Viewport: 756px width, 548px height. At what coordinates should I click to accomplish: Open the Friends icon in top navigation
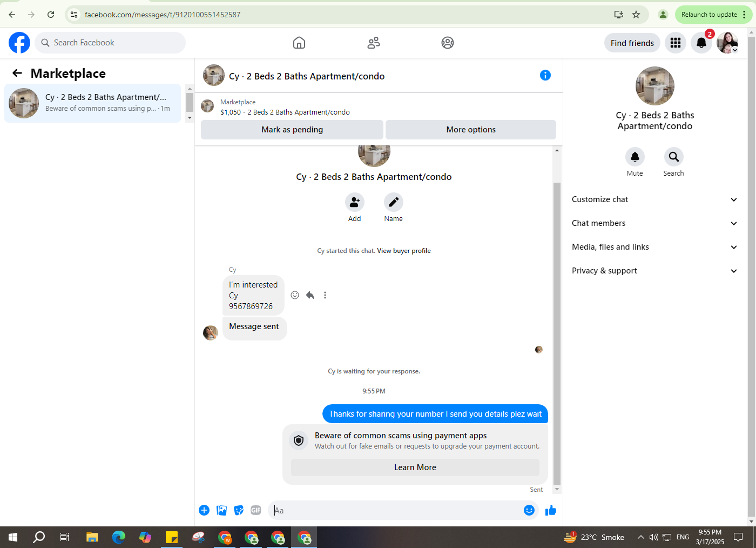tap(374, 43)
